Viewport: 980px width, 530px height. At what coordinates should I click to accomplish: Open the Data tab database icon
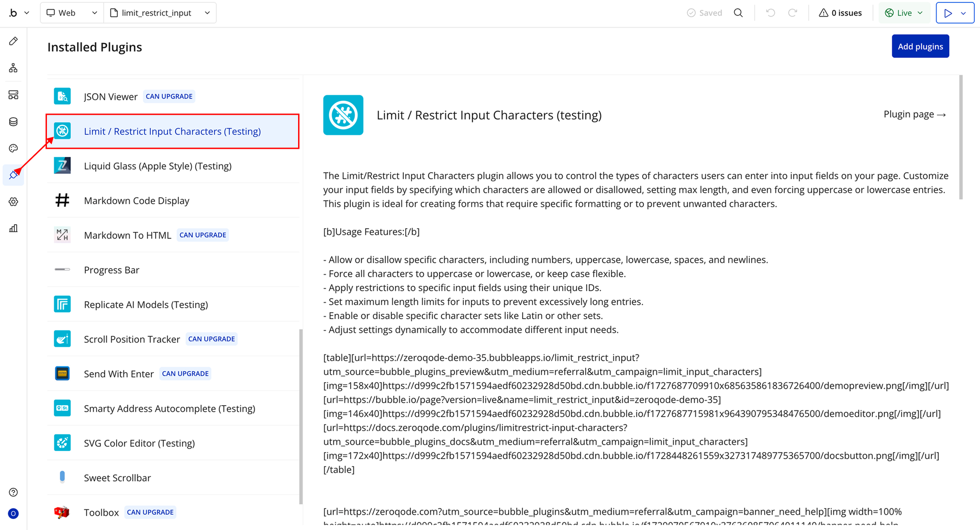13,121
